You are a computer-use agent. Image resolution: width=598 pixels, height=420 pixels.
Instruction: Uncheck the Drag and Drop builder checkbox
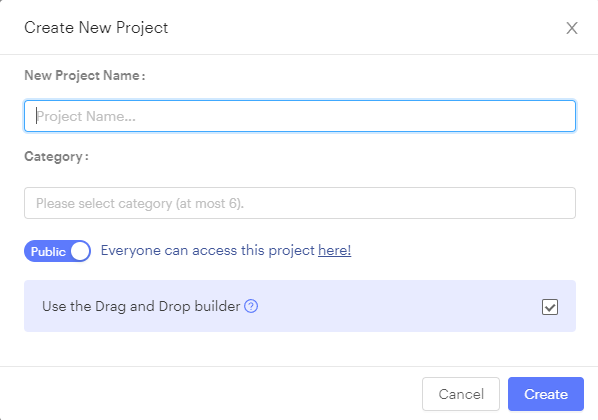coord(550,307)
